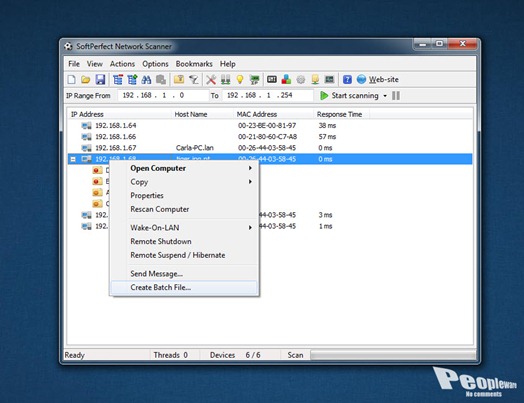Image resolution: width=524 pixels, height=403 pixels.
Task: Choose Send Message... from context menu
Action: (x=184, y=274)
